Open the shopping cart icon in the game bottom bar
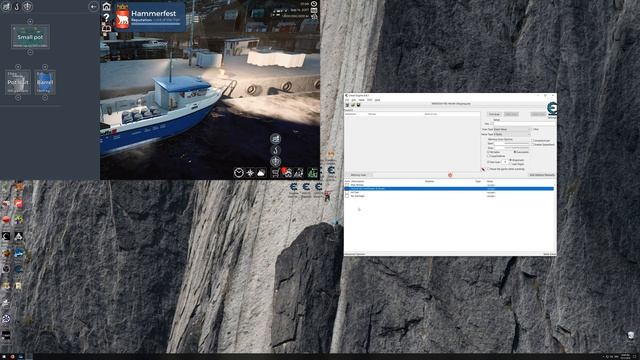 pyautogui.click(x=276, y=173)
